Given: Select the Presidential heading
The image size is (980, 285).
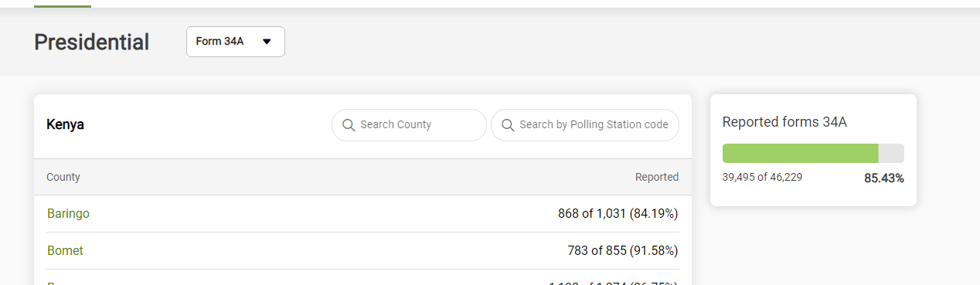Looking at the screenshot, I should 91,42.
